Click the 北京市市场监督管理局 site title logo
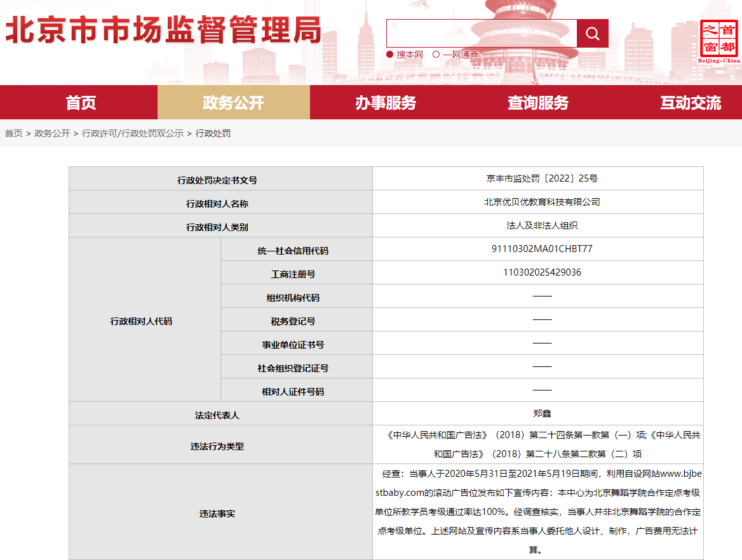The image size is (742, 560). pos(163,31)
